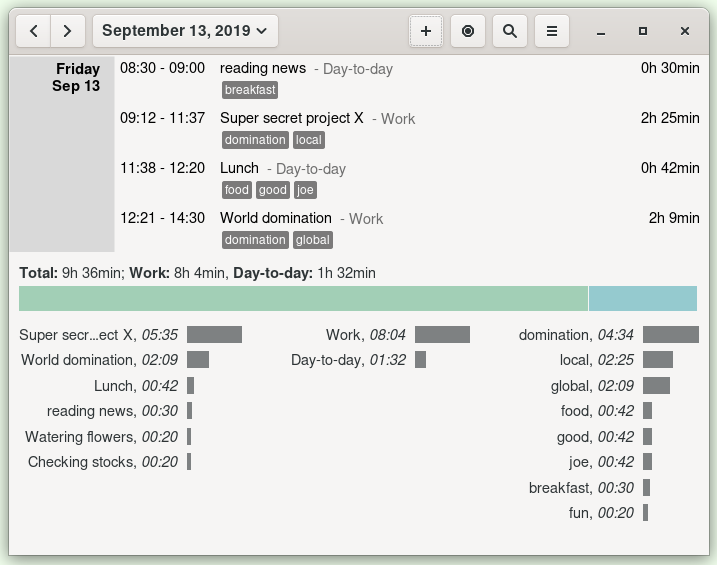
Task: Close the time tracker window
Action: 685,31
